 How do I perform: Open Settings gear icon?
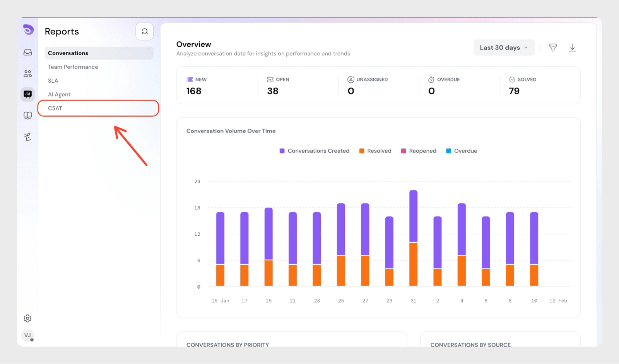coord(27,318)
